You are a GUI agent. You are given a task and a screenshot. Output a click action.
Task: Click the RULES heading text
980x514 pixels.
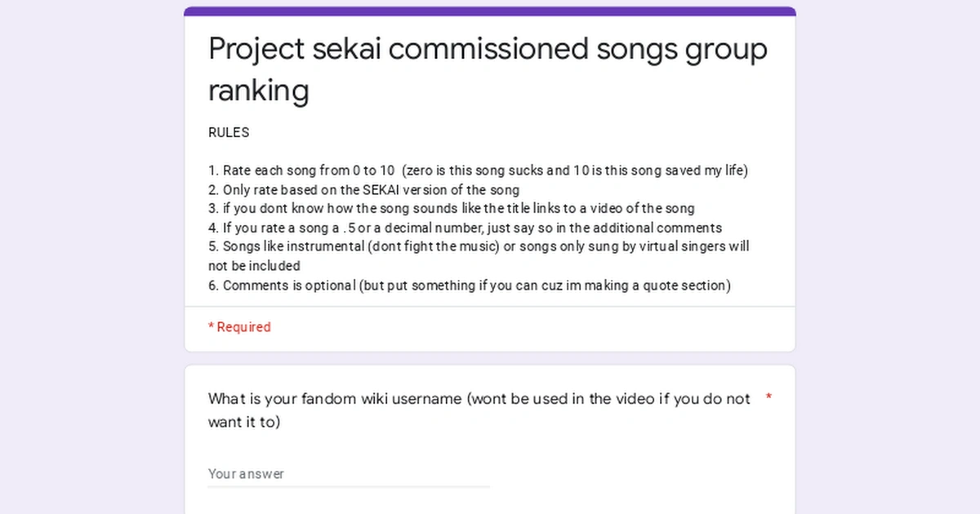[x=229, y=132]
